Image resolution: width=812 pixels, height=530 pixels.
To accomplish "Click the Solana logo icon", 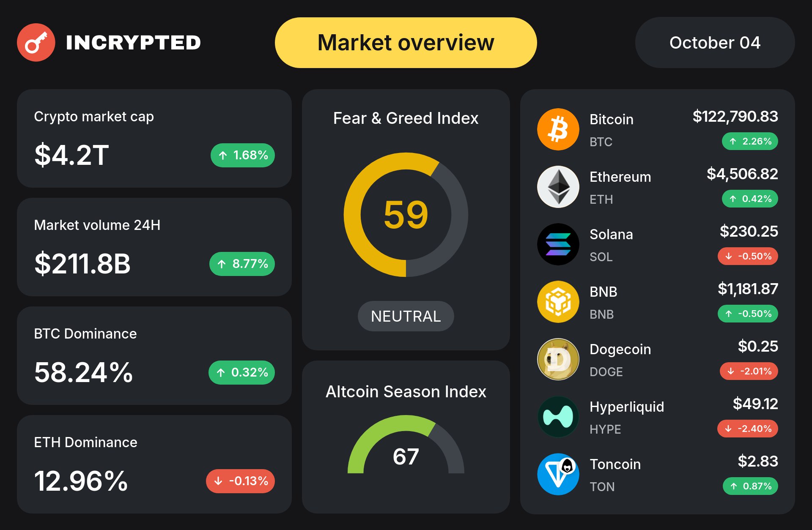I will [x=558, y=244].
